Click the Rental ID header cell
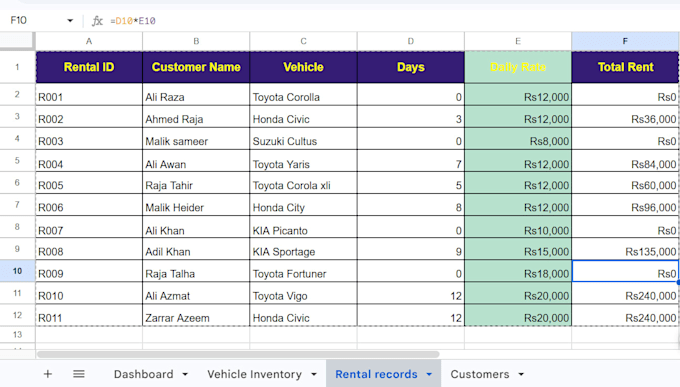The width and height of the screenshot is (680, 387). 89,67
